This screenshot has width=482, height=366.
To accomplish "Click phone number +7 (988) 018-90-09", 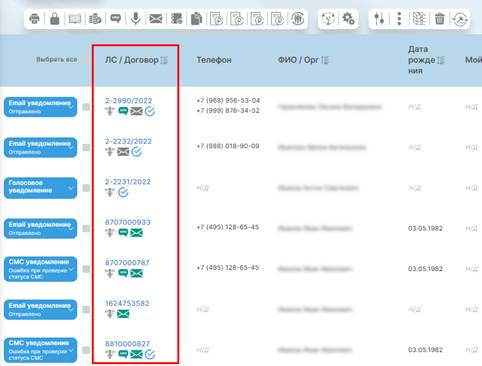I will pyautogui.click(x=228, y=146).
